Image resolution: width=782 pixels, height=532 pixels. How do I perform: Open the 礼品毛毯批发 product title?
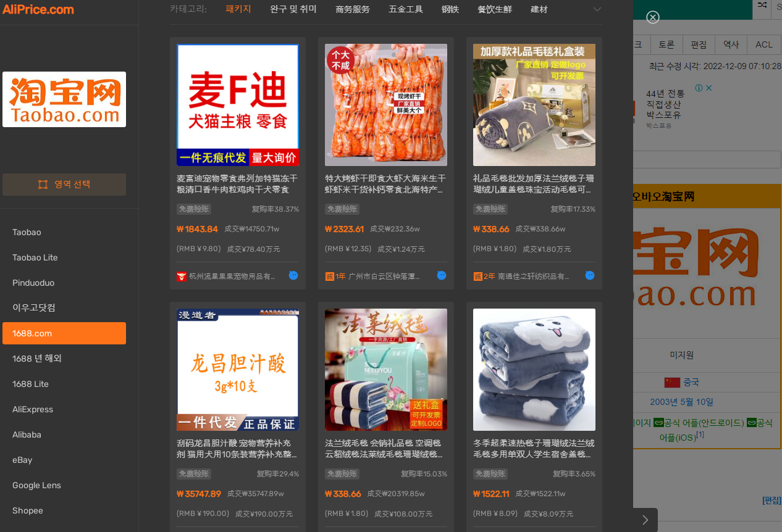click(534, 184)
